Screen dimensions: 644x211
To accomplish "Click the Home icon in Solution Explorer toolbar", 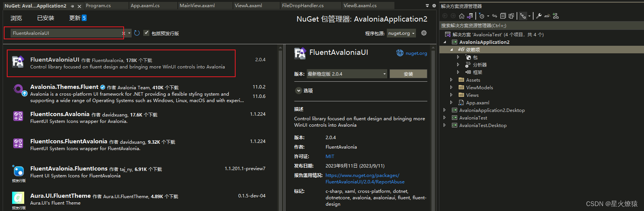I will coord(462,16).
